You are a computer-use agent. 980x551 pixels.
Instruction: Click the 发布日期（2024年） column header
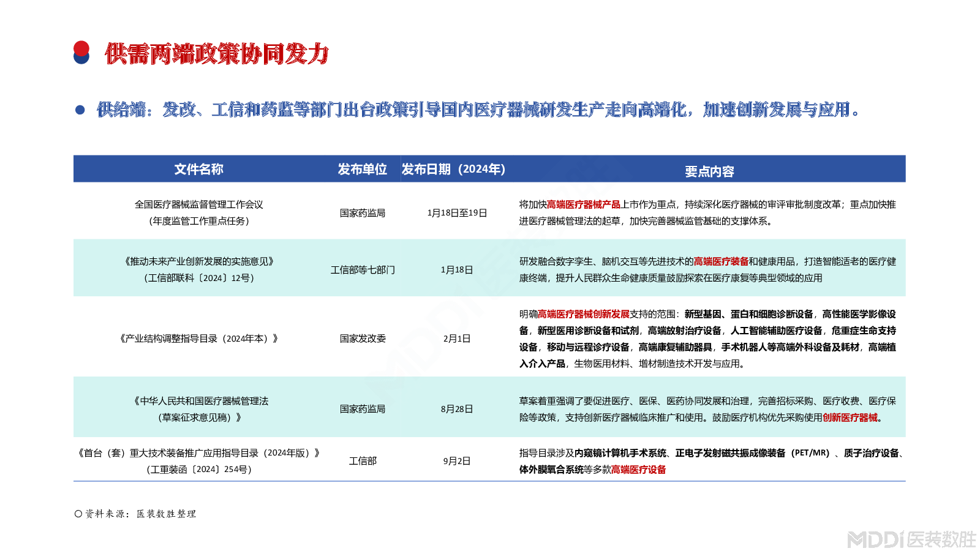pos(454,169)
